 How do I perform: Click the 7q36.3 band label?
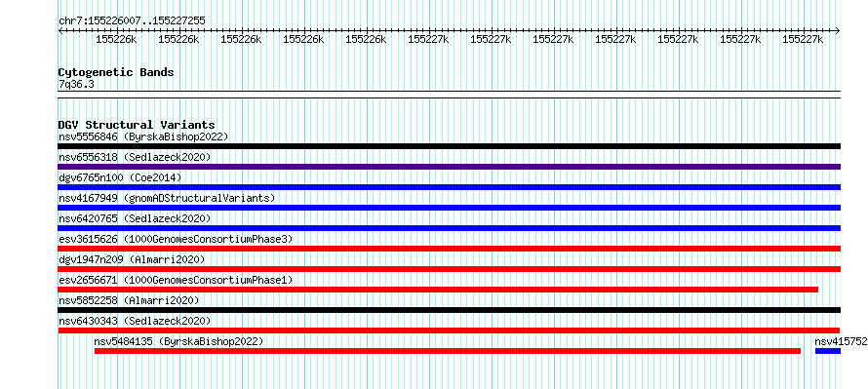click(76, 84)
